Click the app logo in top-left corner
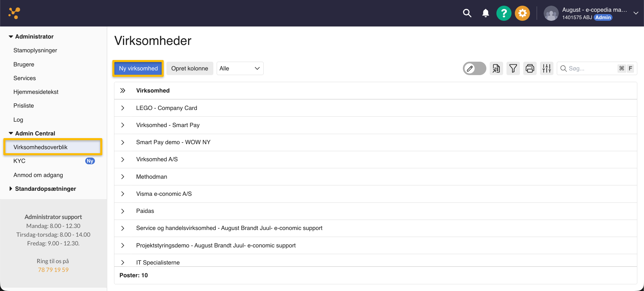The height and width of the screenshot is (291, 644). point(14,13)
